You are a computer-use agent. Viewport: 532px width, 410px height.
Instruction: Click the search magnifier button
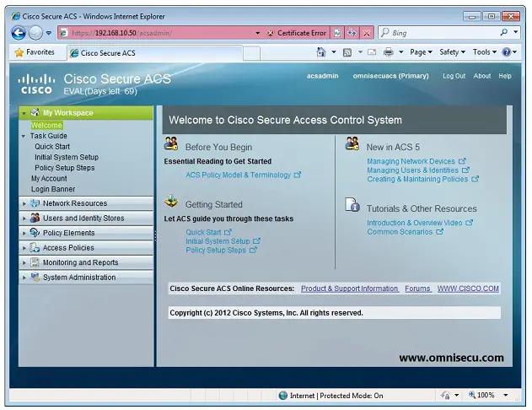click(504, 33)
